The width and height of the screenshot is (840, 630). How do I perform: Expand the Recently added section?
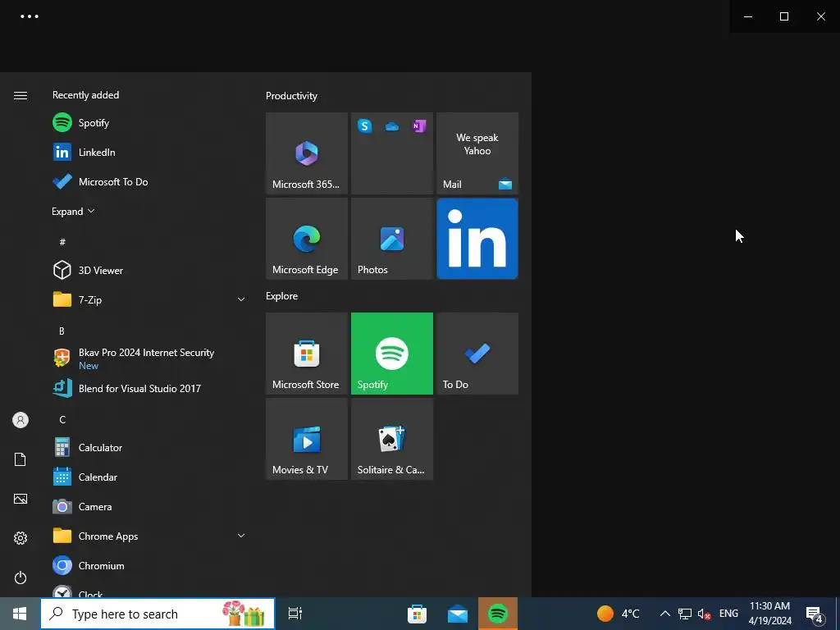[x=73, y=211]
